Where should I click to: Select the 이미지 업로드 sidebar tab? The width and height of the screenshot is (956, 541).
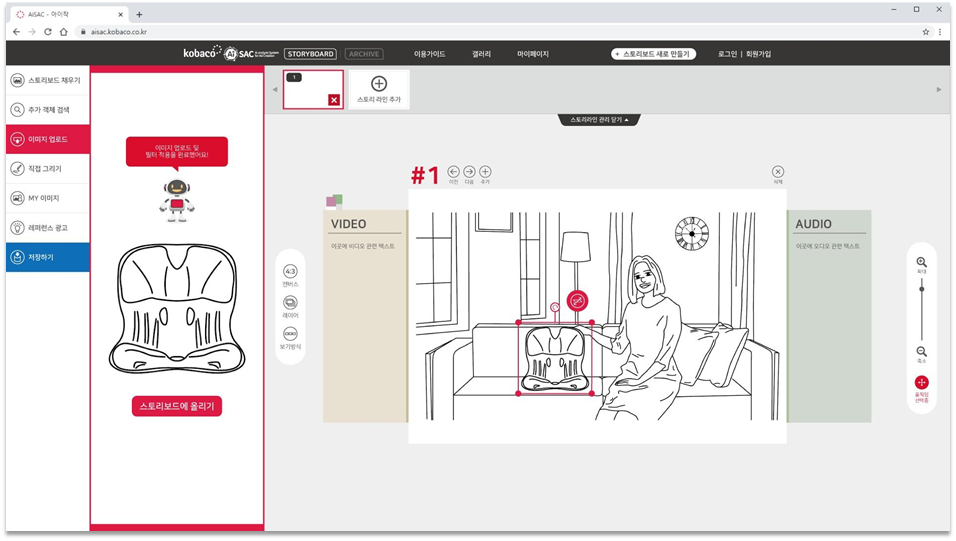click(x=47, y=139)
